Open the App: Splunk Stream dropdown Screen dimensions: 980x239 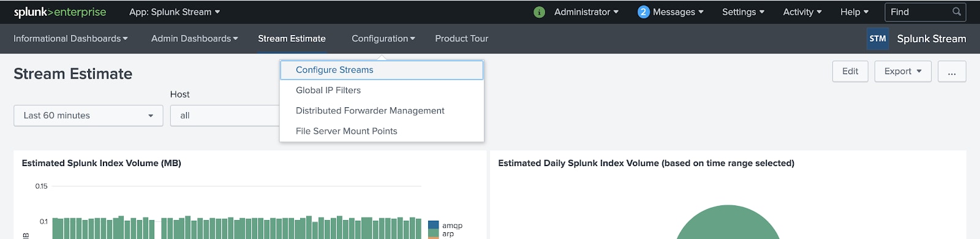(175, 12)
